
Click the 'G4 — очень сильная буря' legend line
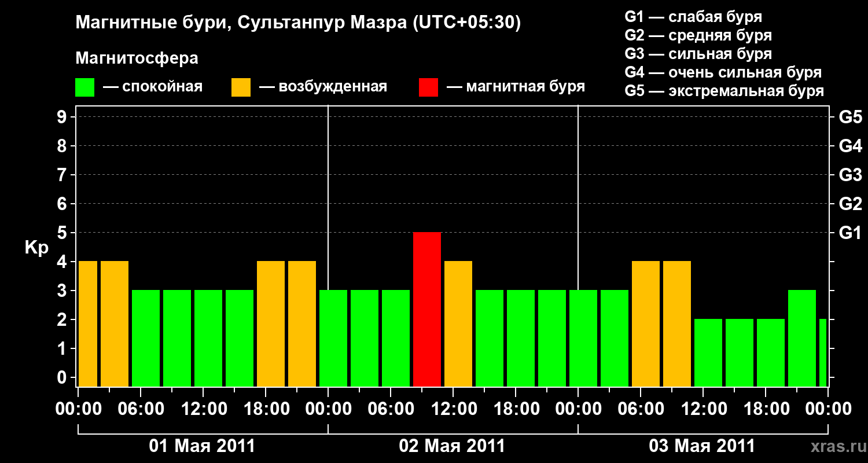(x=723, y=72)
